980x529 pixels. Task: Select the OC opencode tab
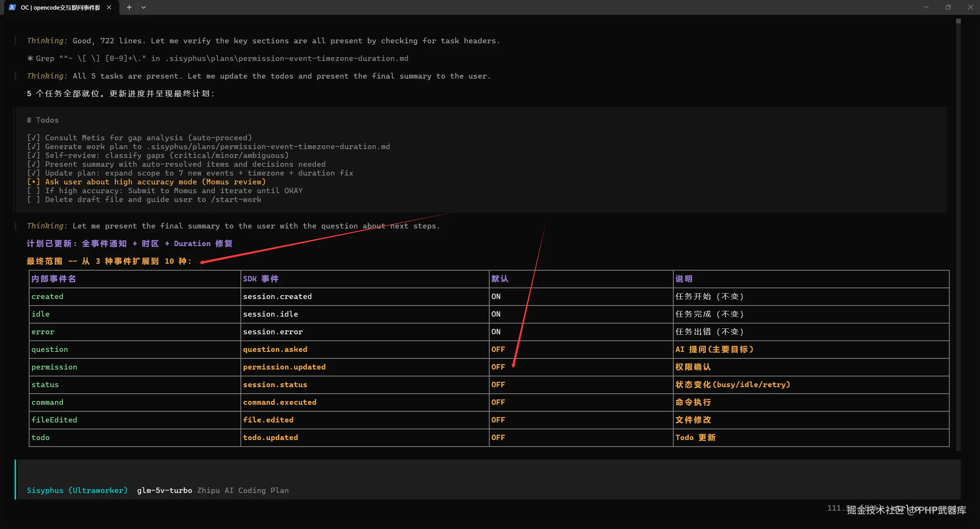[60, 7]
